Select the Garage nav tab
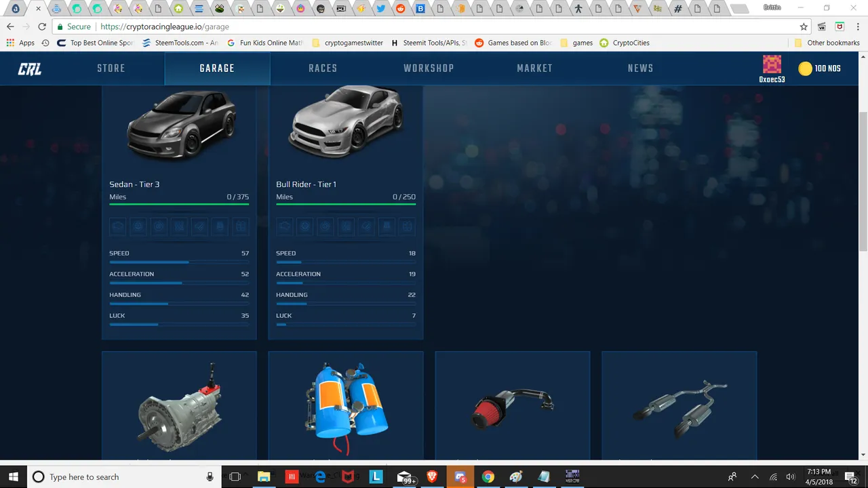The width and height of the screenshot is (868, 488). click(x=217, y=68)
